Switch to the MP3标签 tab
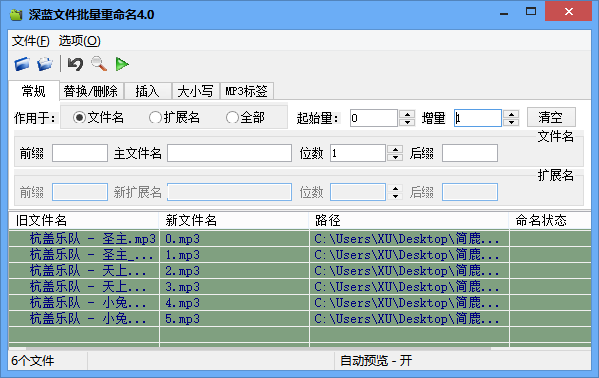This screenshot has width=599, height=378. pos(247,91)
